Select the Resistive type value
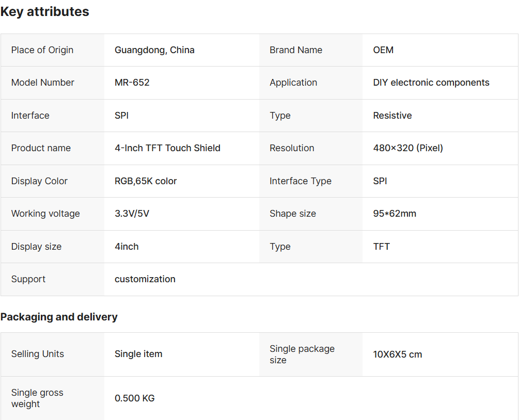Image resolution: width=519 pixels, height=420 pixels. 392,116
